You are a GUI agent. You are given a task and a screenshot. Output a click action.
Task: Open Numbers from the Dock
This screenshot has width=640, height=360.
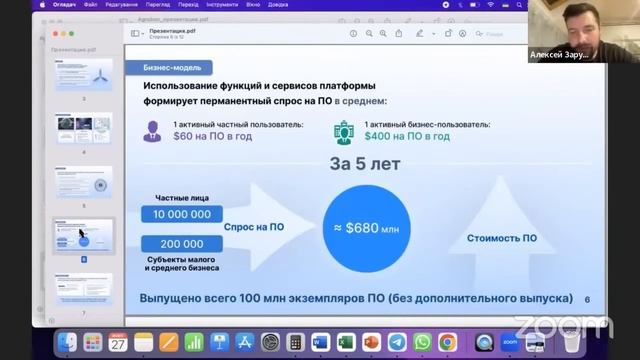point(194,342)
